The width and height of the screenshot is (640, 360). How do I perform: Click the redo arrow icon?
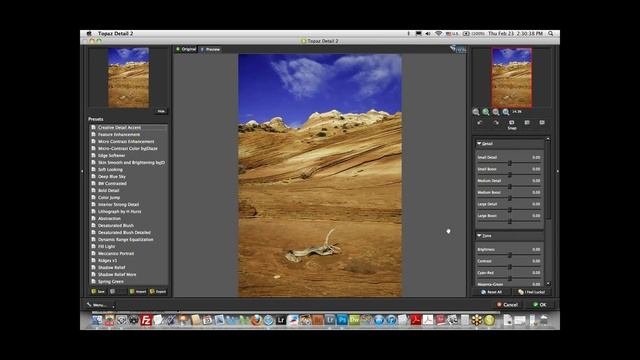pyautogui.click(x=496, y=122)
